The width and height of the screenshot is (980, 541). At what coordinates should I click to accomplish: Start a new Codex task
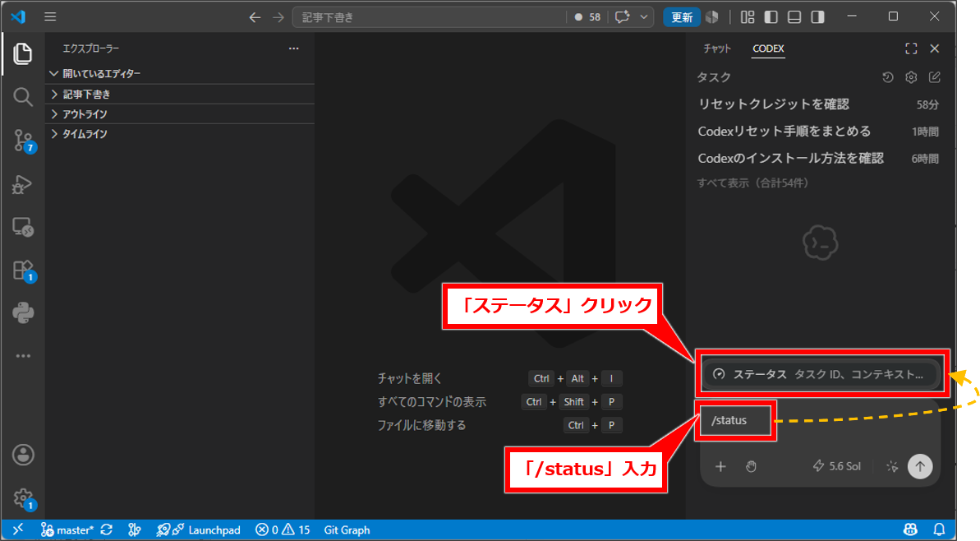(x=934, y=77)
